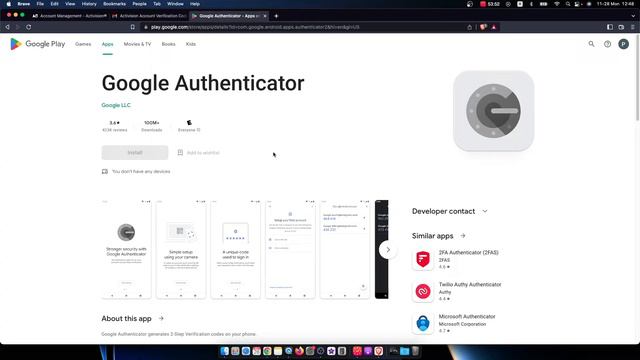
Task: Open the Brave main menu hamburger
Action: point(633,27)
